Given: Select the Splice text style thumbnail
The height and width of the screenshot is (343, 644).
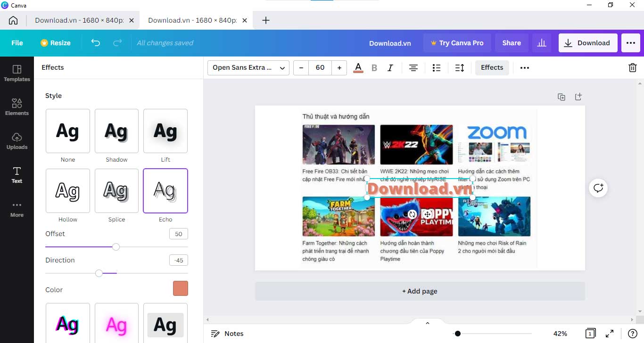Looking at the screenshot, I should coord(116,191).
